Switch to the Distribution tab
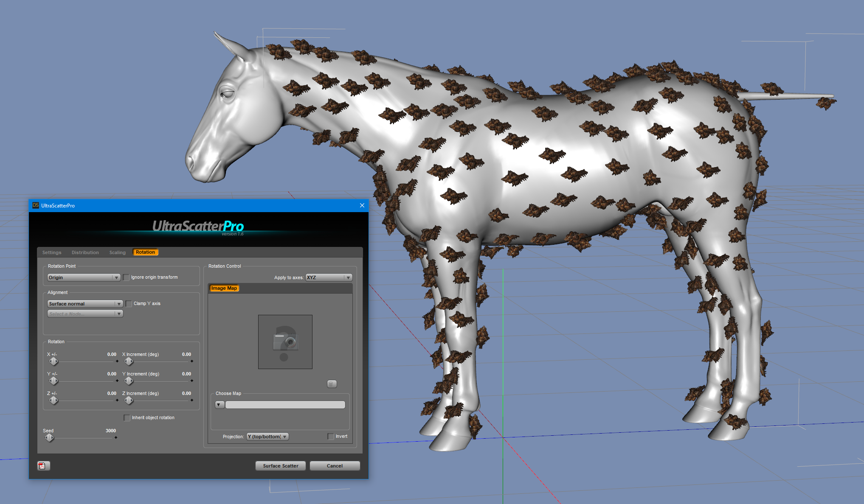The height and width of the screenshot is (504, 864). (x=85, y=252)
